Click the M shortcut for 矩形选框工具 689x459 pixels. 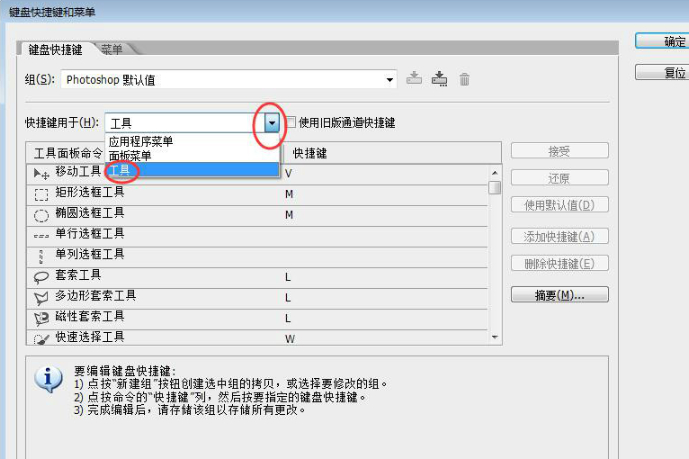point(289,194)
